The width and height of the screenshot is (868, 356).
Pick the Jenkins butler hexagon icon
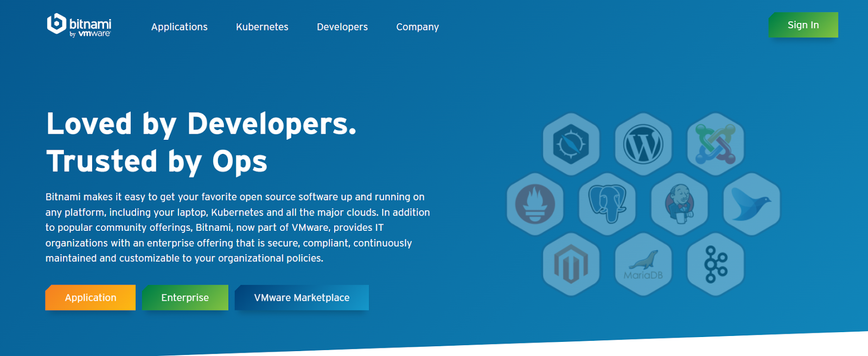(680, 204)
